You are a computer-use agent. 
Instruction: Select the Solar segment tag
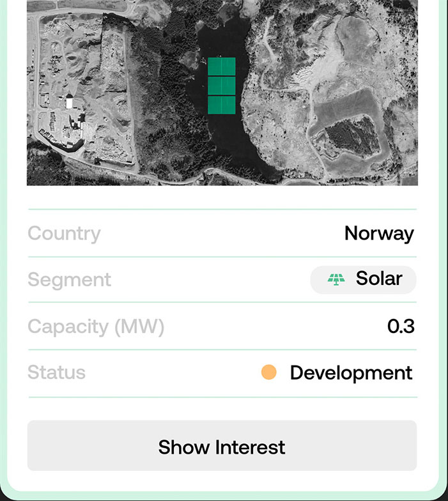(x=364, y=279)
